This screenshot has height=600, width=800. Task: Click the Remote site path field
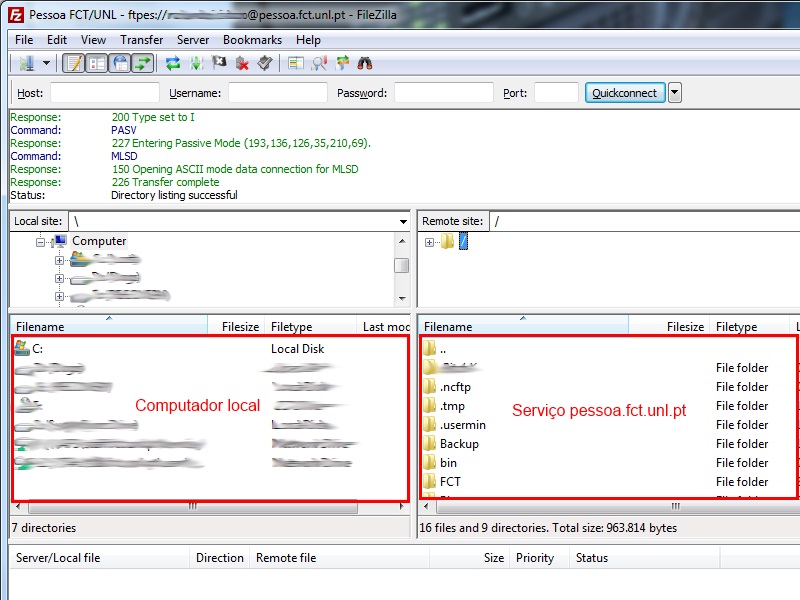click(x=644, y=221)
